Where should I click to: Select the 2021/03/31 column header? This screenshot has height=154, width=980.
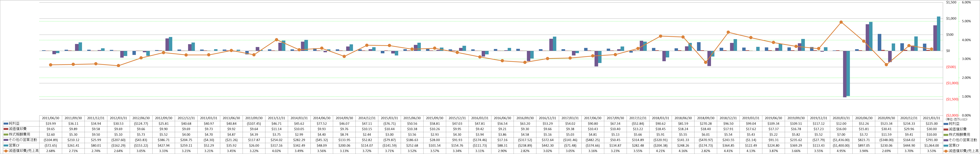pos(932,118)
